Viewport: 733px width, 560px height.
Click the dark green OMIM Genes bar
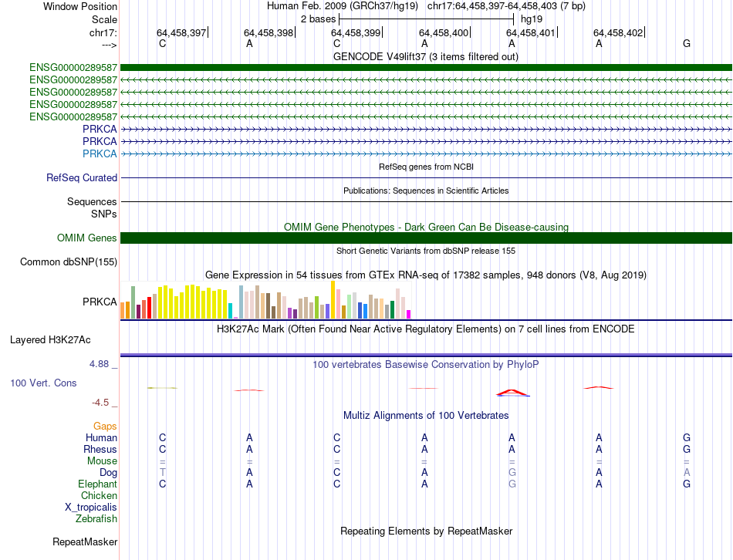[426, 238]
